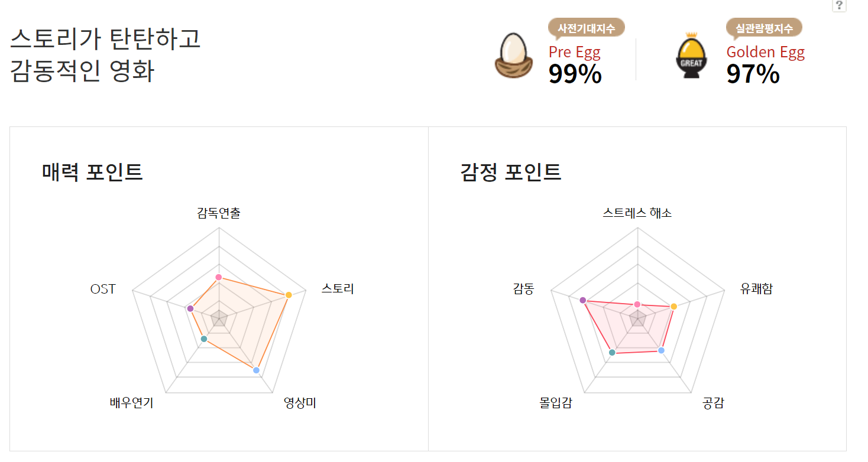
Task: Click the 몰입감 teal data point
Action: point(611,352)
